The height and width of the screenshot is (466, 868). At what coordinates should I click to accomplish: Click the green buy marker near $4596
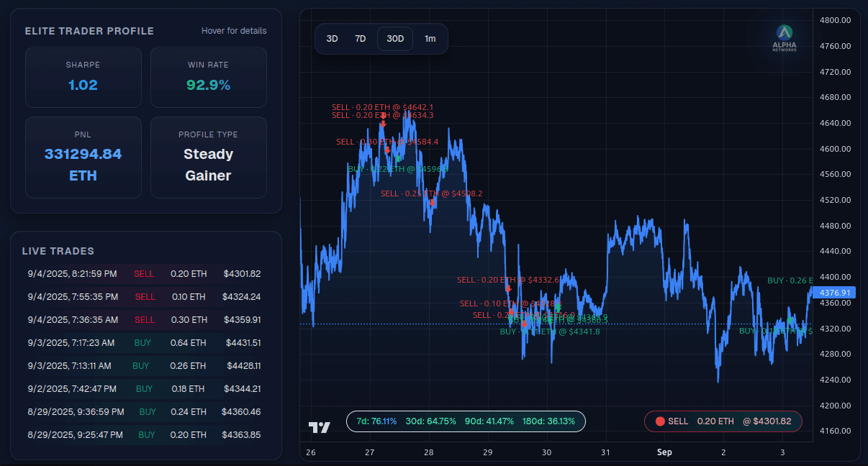[398, 157]
